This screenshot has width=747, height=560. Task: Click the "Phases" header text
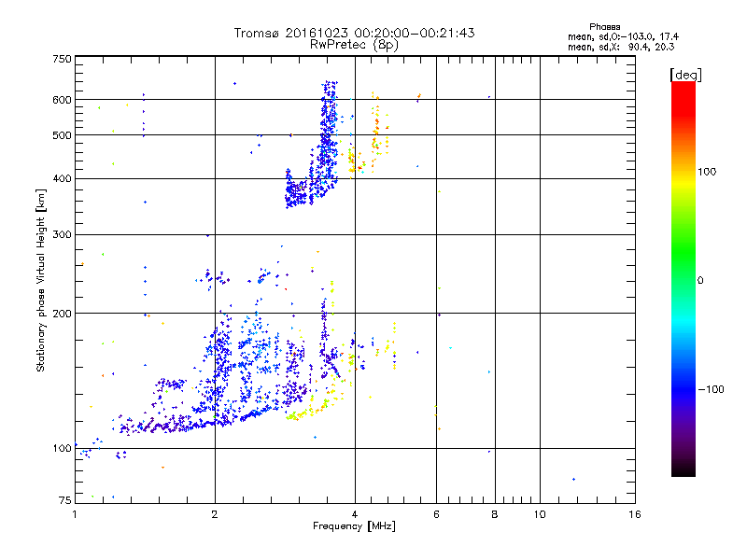tap(604, 27)
